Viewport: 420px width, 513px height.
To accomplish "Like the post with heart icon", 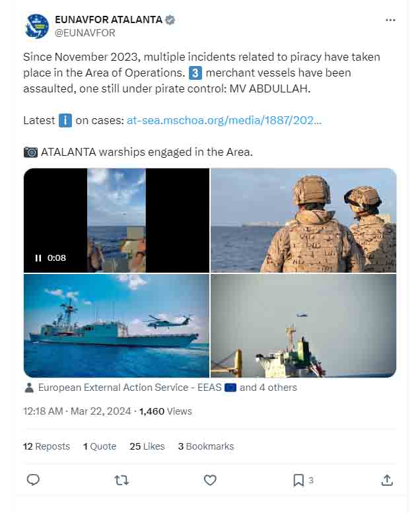I will [210, 480].
